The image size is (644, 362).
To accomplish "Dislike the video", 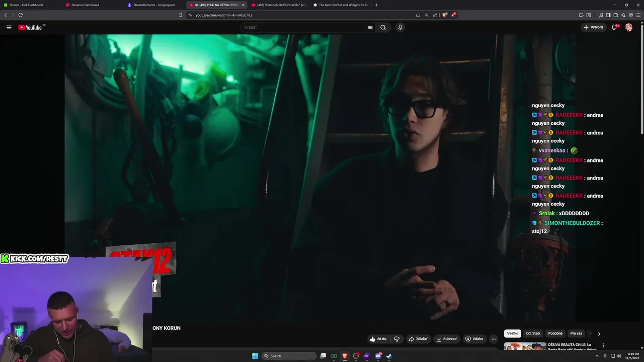I will [x=396, y=339].
